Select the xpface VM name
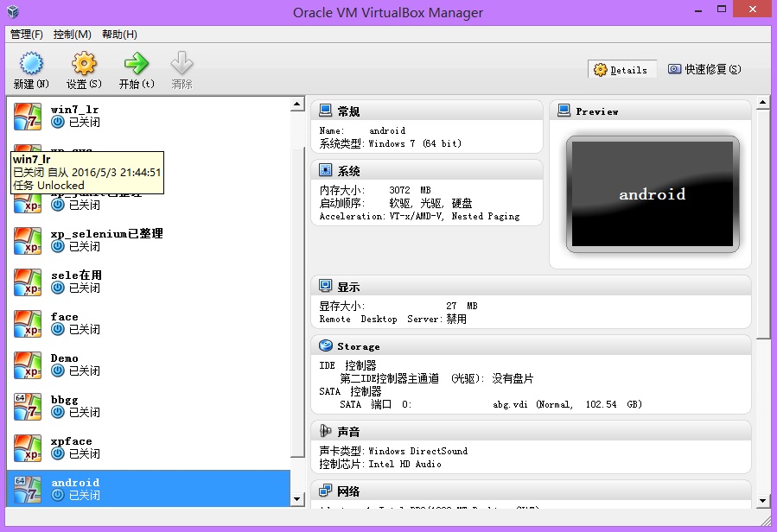The height and width of the screenshot is (532, 777). [x=72, y=441]
